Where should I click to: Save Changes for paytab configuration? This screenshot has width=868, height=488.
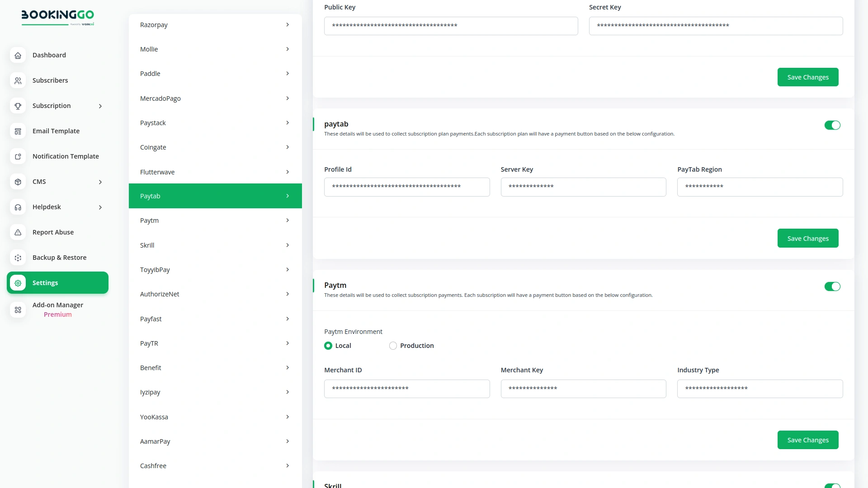point(808,238)
